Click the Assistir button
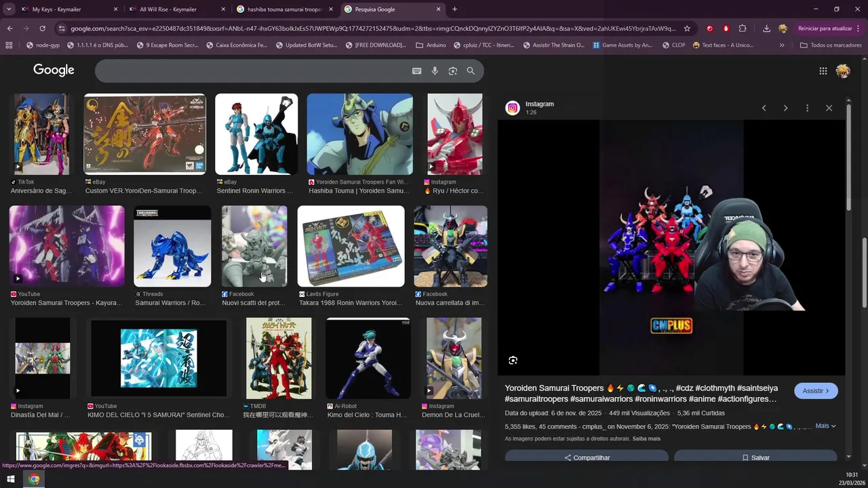 click(816, 391)
